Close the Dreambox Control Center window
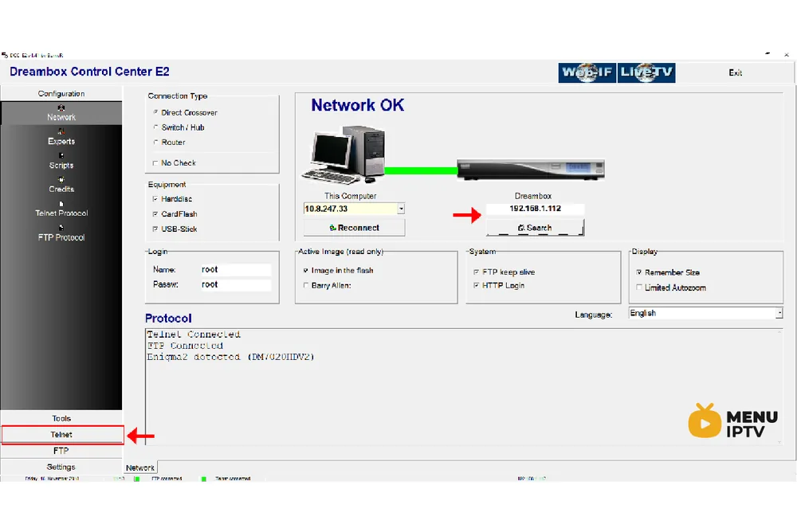Image resolution: width=797 pixels, height=532 pixels. (x=786, y=54)
